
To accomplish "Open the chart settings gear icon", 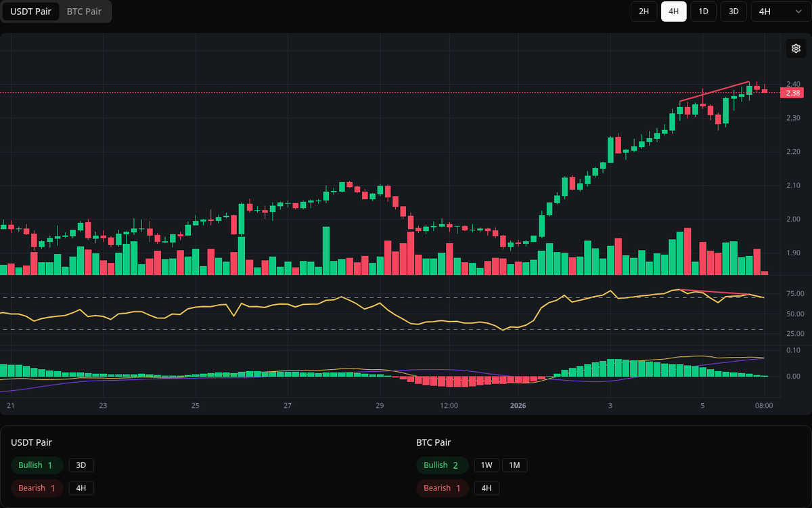I will (x=796, y=48).
